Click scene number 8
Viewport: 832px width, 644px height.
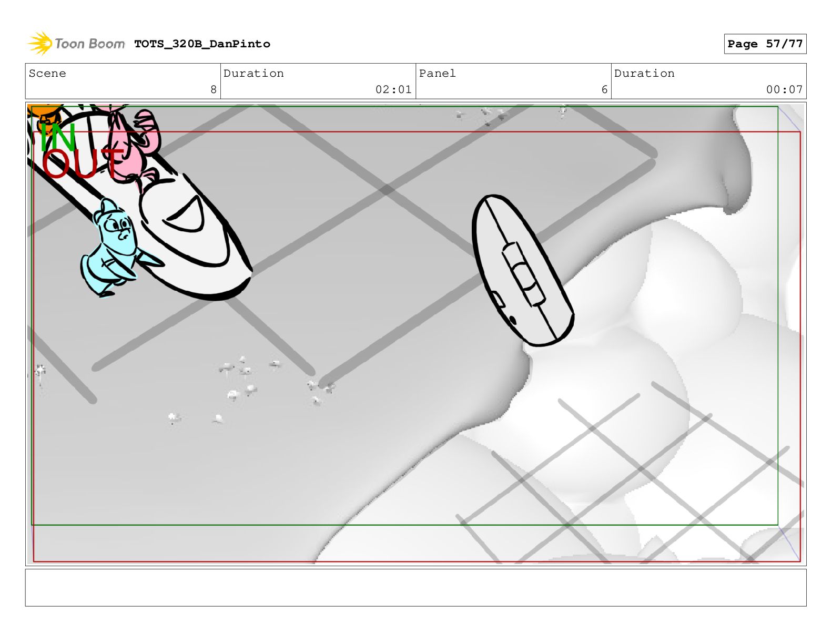[214, 90]
